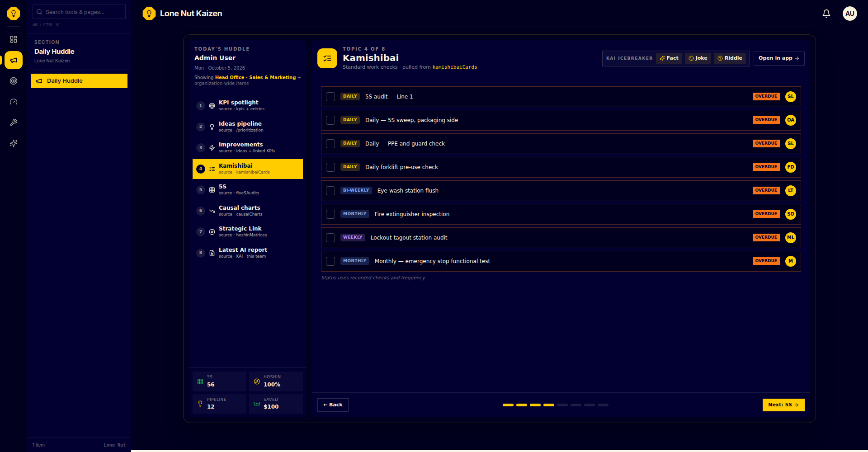Focus the Search tools & pages field
This screenshot has height=452, width=868.
coord(79,12)
